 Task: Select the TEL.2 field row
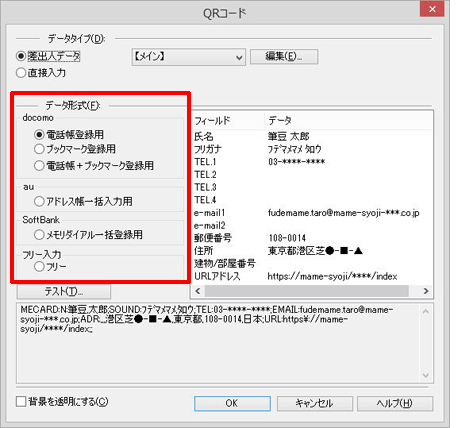point(312,174)
